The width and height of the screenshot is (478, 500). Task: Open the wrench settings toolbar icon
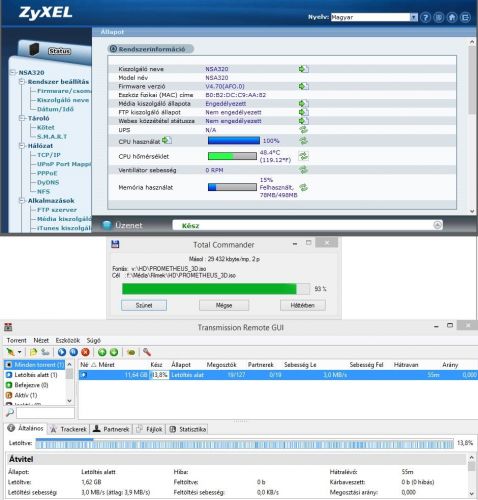tap(147, 352)
